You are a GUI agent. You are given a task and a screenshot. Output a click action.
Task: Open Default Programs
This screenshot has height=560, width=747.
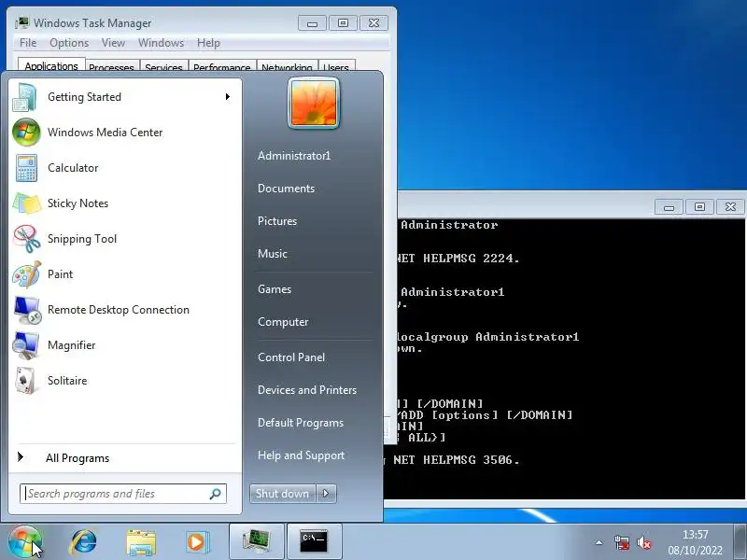[300, 423]
